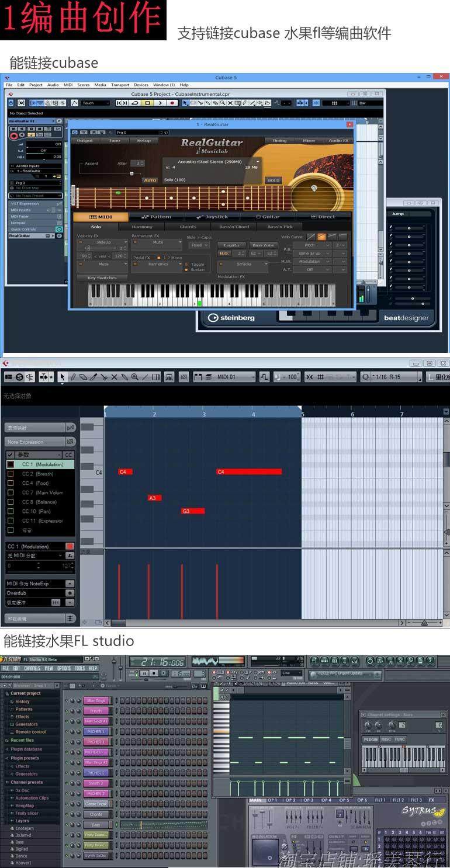450x868 pixels.
Task: Open the Cubase File menu
Action: pos(9,85)
